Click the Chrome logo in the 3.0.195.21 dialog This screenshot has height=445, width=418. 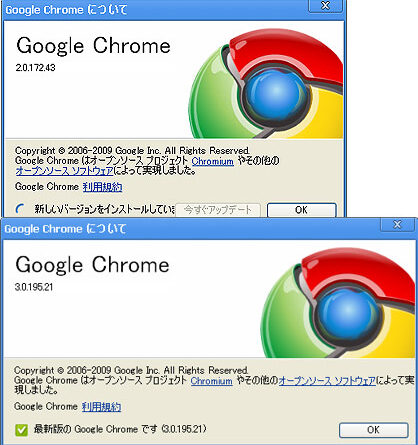click(338, 303)
